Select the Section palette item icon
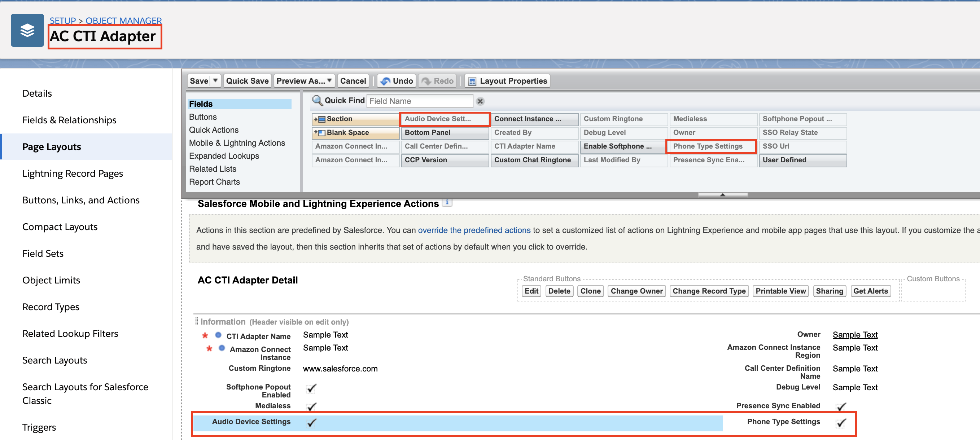 [x=320, y=119]
